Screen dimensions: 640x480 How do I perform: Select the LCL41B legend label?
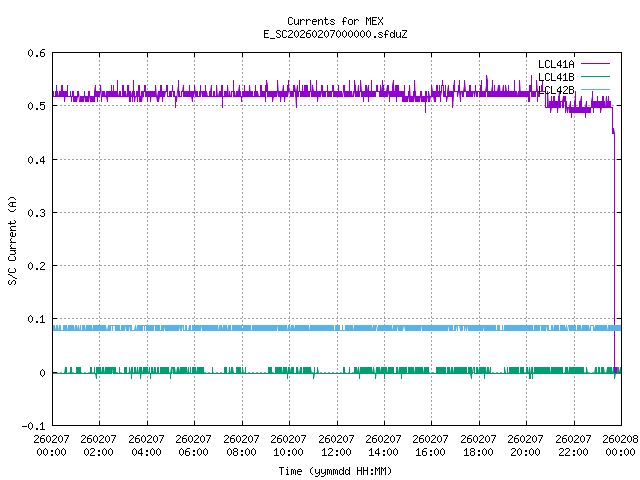click(x=555, y=77)
